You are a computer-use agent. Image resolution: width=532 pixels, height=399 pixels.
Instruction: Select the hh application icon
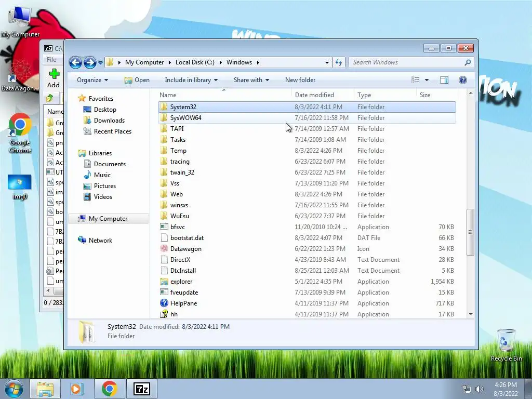click(164, 314)
